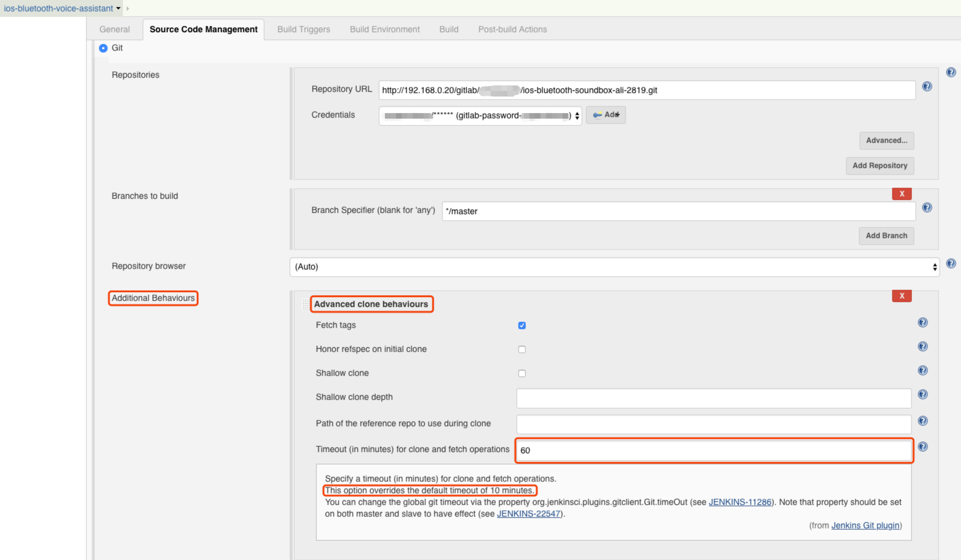Click the Advanced... button
Image resolution: width=961 pixels, height=560 pixels.
(886, 141)
